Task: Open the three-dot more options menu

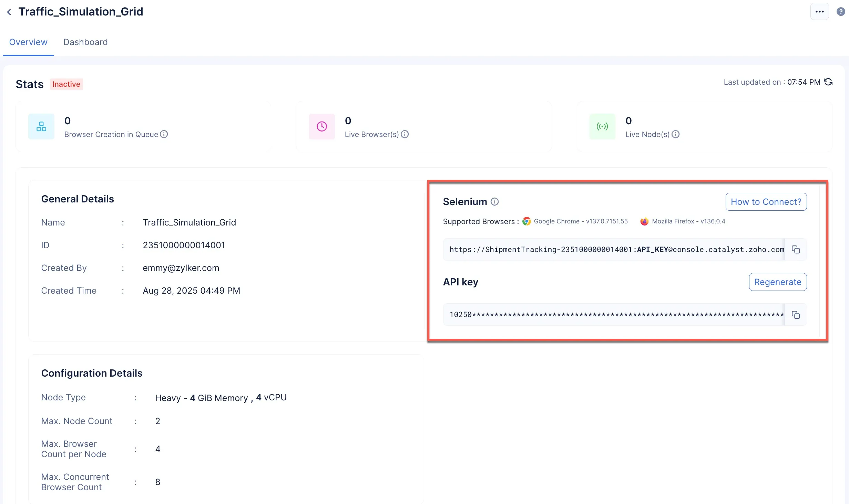Action: coord(819,12)
